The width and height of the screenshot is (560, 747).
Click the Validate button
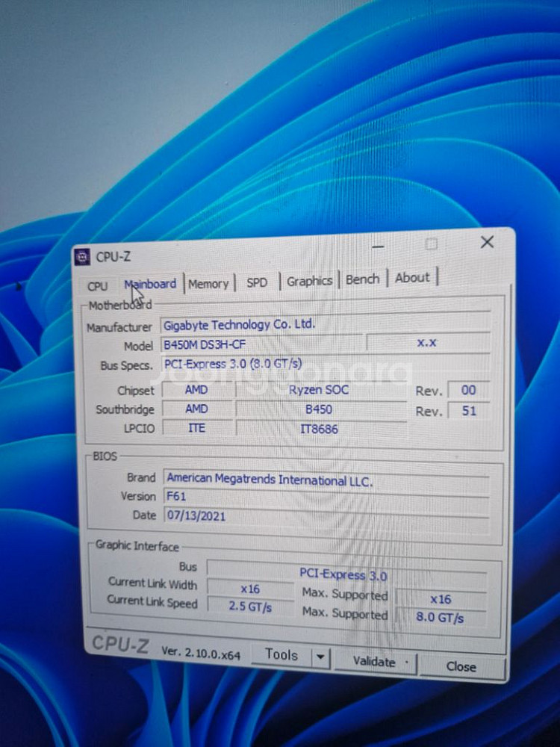coord(376,662)
